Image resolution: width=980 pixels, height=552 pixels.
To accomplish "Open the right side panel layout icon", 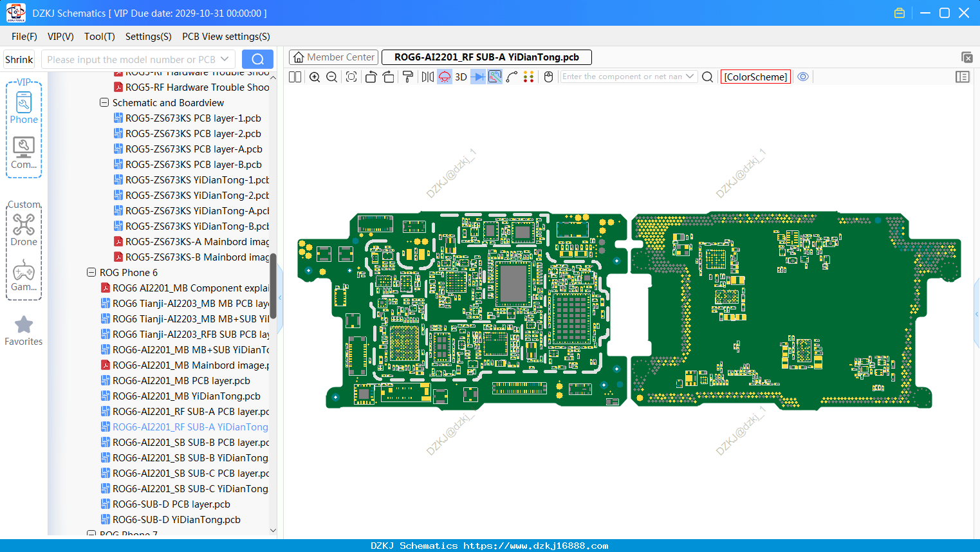I will pos(963,77).
